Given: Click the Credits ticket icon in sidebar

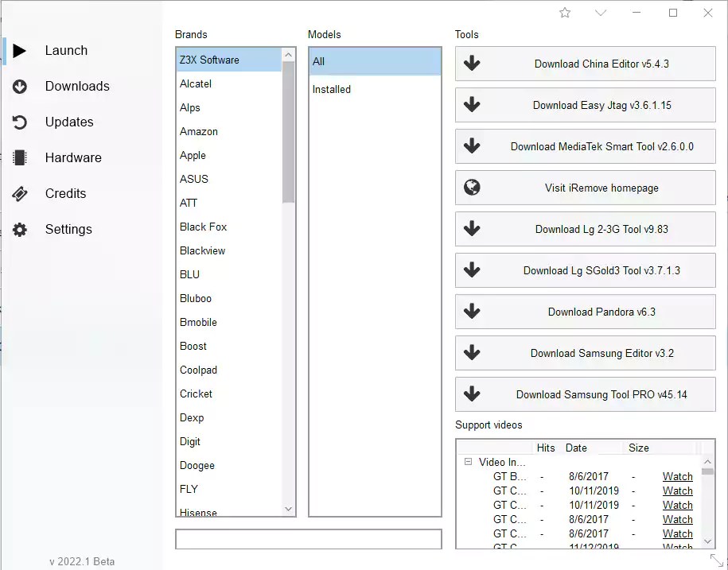Looking at the screenshot, I should 20,194.
